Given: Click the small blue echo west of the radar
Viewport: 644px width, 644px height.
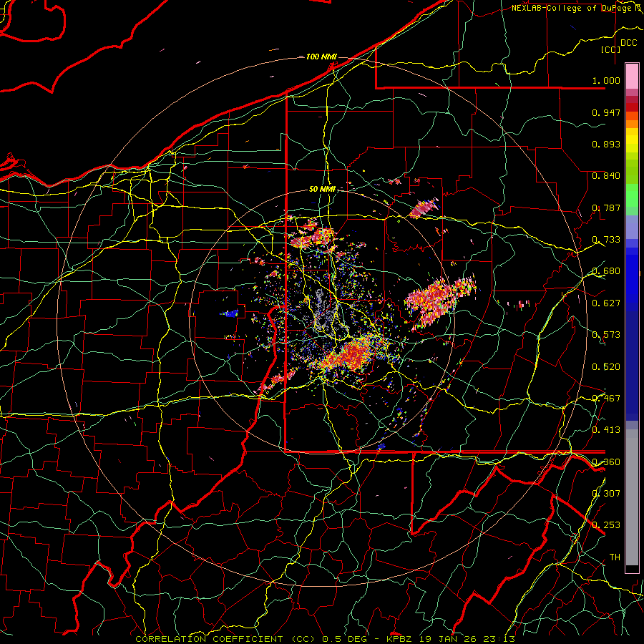Looking at the screenshot, I should (x=230, y=313).
